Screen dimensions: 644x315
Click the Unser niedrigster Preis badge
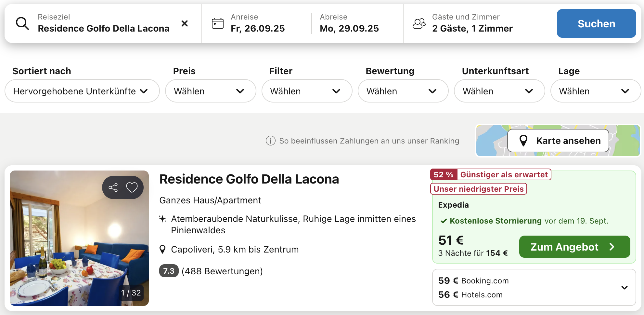click(x=479, y=189)
